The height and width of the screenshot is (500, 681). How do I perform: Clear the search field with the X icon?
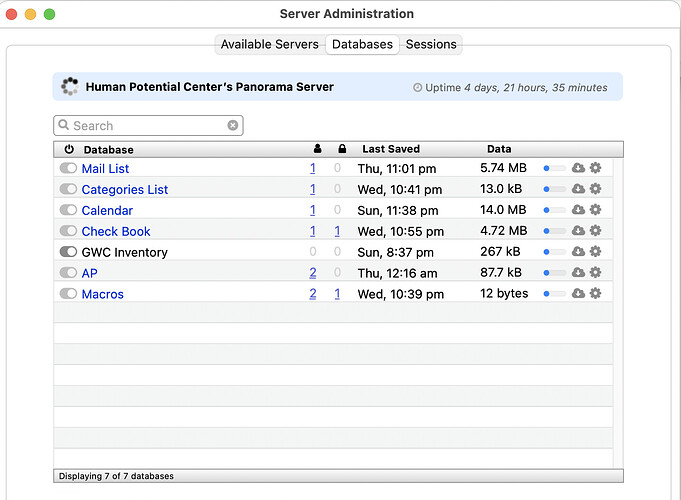[233, 126]
